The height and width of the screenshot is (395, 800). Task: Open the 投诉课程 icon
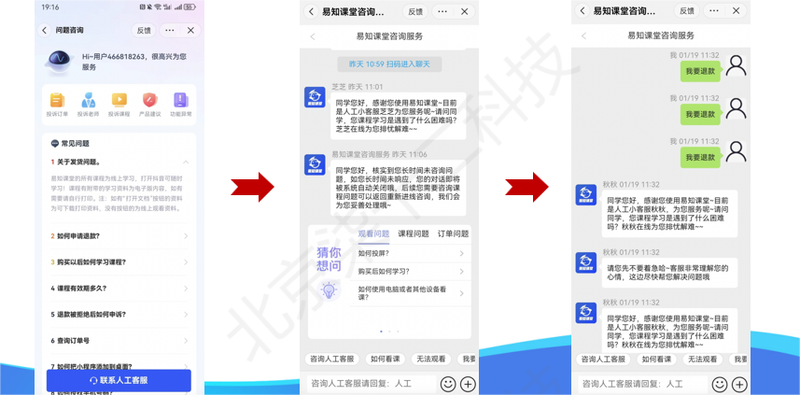pyautogui.click(x=119, y=100)
